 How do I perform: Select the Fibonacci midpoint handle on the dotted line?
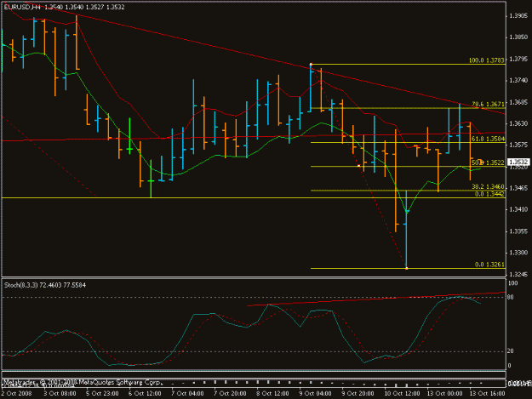[x=358, y=166]
